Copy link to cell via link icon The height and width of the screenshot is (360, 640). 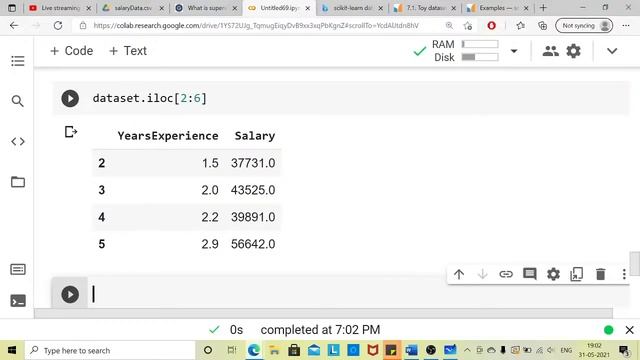pos(506,274)
